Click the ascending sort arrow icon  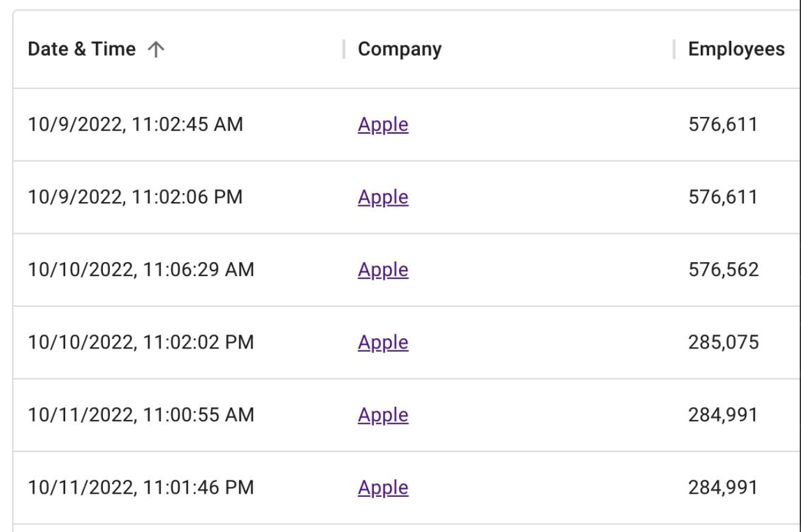click(156, 49)
